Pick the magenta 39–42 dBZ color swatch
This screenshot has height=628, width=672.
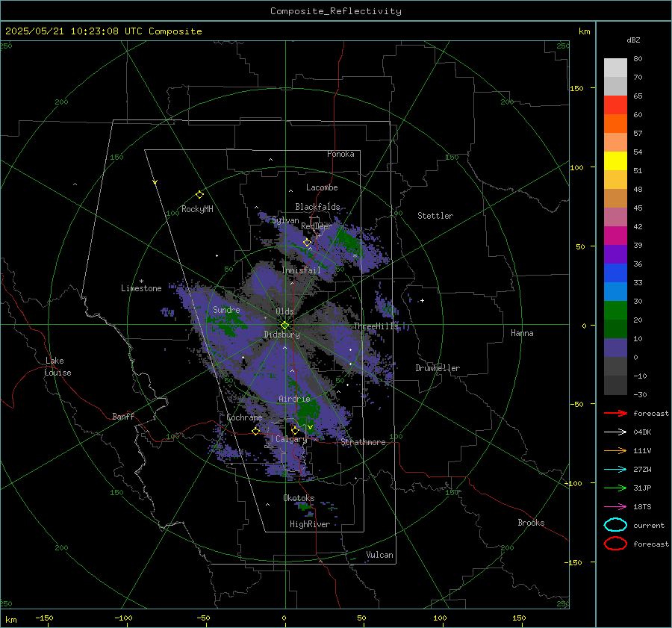tap(615, 236)
